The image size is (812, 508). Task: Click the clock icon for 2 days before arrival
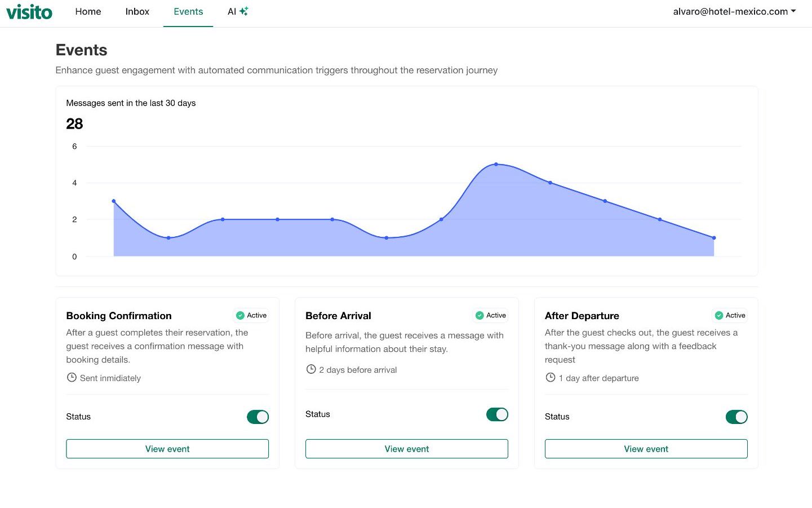311,369
